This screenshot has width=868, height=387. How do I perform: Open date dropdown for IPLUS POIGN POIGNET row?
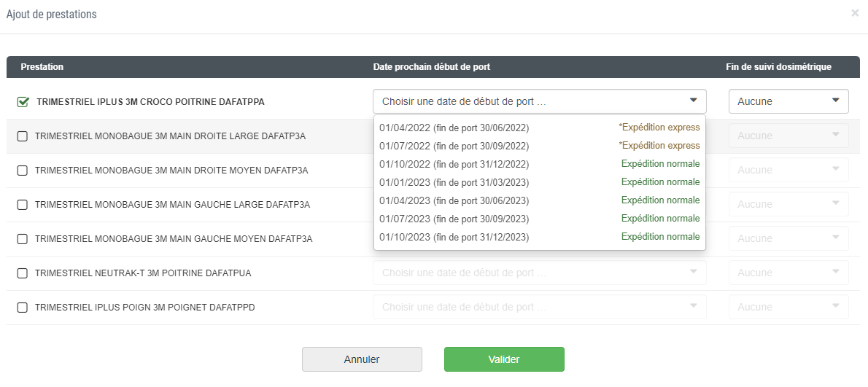pos(540,307)
